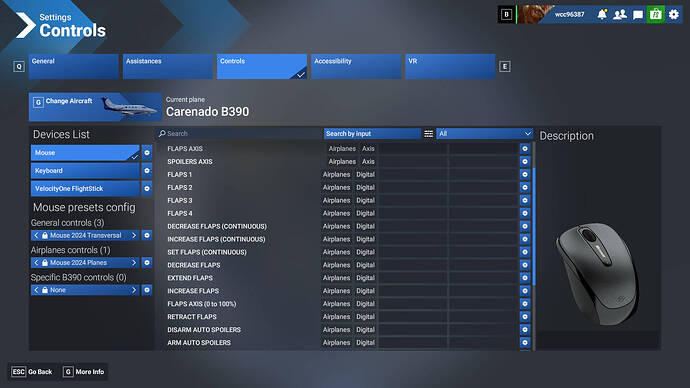
Task: Click the gear icon on DECREASE FLAPS row
Action: (525, 265)
